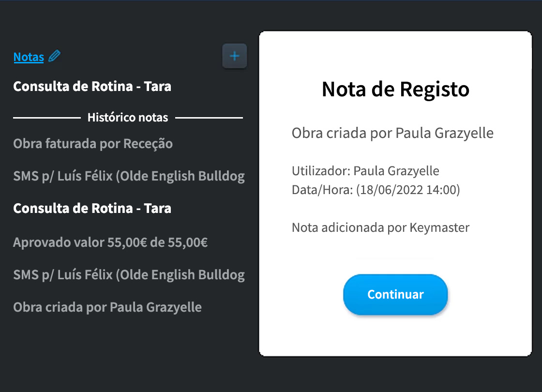
Task: Open the Obra faturada por Receção note
Action: [93, 144]
